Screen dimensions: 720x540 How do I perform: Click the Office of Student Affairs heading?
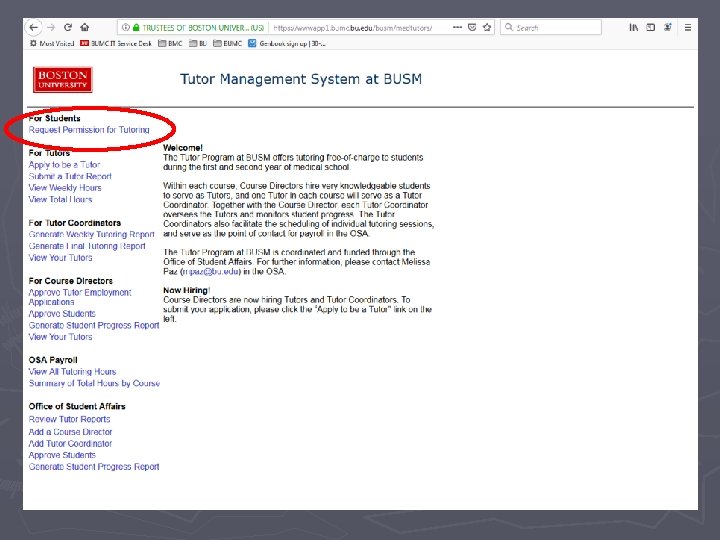tap(77, 406)
